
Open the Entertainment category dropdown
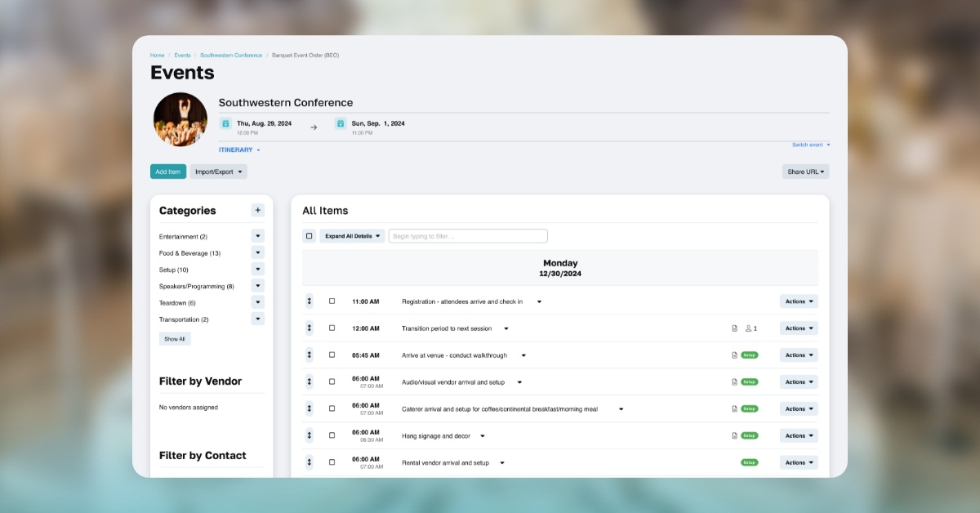coord(258,236)
